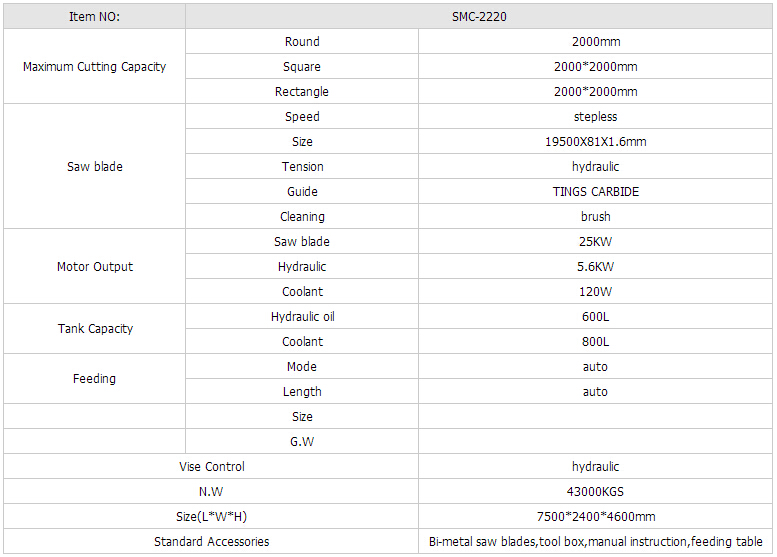Image resolution: width=777 pixels, height=557 pixels.
Task: Click the 25KW saw blade motor value
Action: tap(595, 242)
